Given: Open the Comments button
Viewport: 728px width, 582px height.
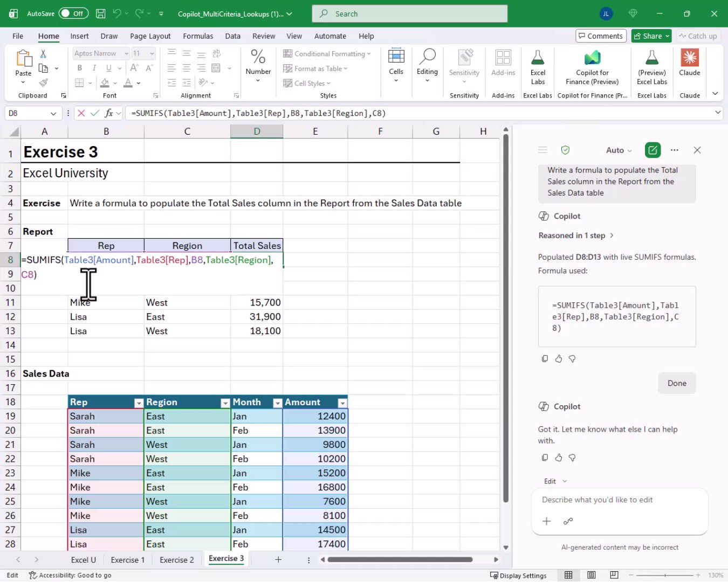Looking at the screenshot, I should (x=601, y=36).
